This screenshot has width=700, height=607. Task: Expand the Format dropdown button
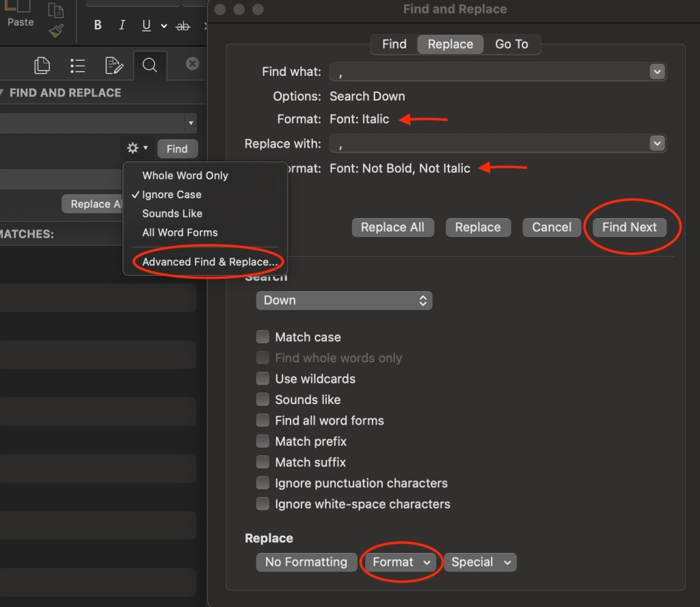coord(401,562)
